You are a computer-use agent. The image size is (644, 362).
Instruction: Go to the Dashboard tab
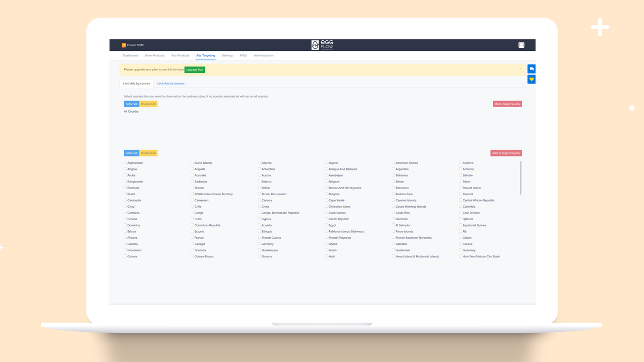pos(130,55)
